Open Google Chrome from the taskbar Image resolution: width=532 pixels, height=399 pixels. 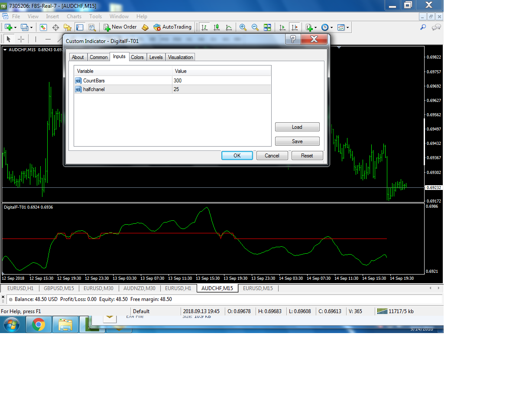click(x=39, y=324)
